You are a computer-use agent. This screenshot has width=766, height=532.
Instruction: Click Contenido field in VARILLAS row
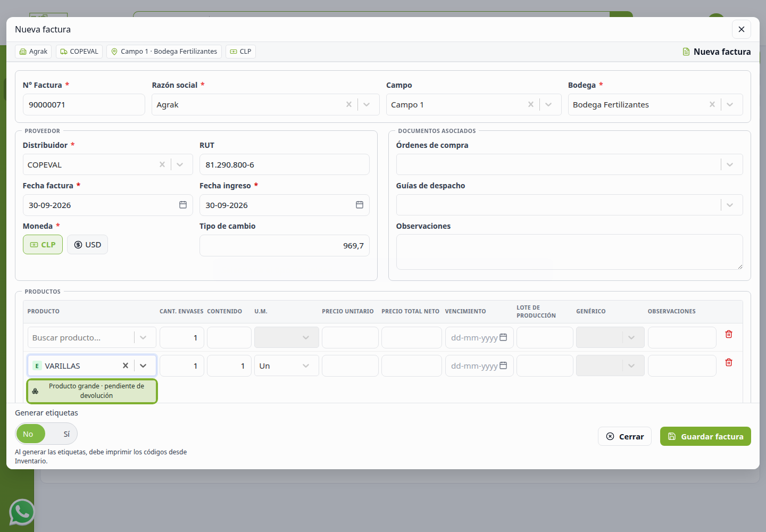tap(229, 365)
